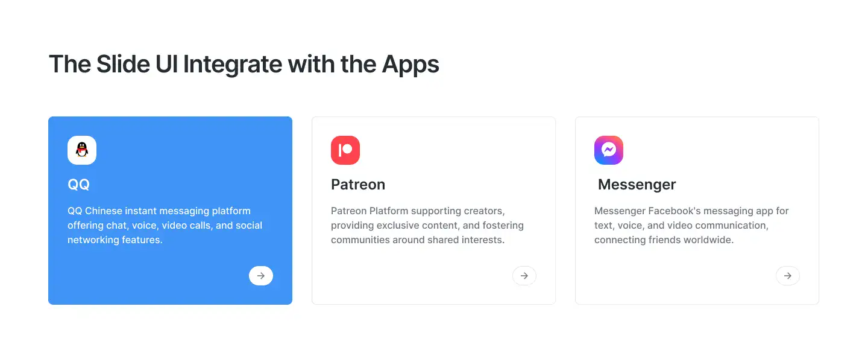Click the 'QQ Chinese instant messaging platform' line

point(159,211)
